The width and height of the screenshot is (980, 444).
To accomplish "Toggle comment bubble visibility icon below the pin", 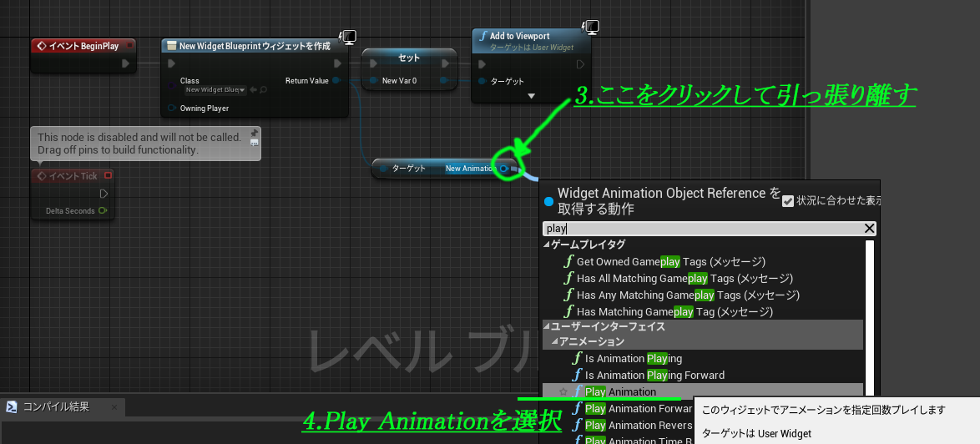I will (255, 143).
